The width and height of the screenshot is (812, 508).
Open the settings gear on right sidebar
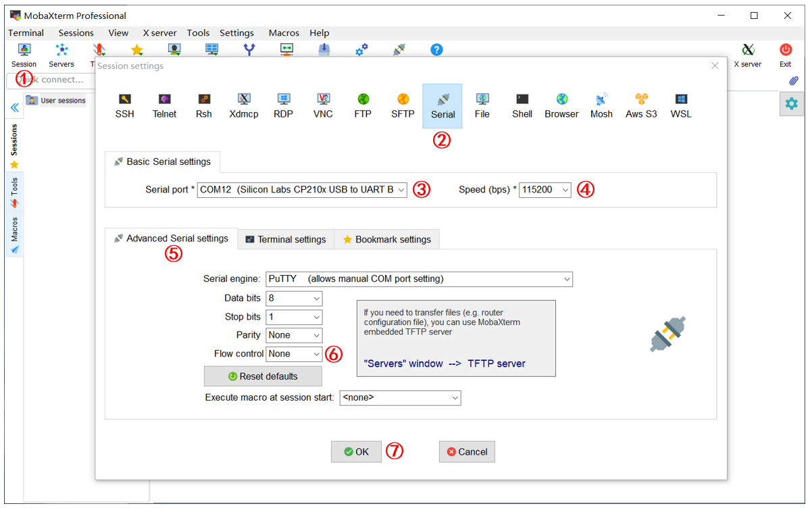tap(792, 103)
